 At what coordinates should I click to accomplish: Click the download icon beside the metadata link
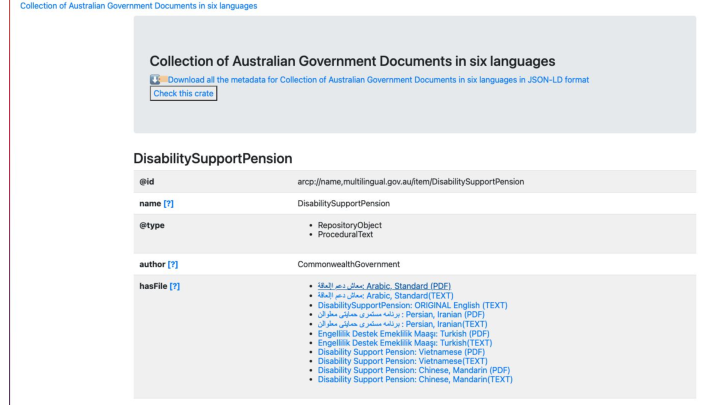[x=157, y=79]
